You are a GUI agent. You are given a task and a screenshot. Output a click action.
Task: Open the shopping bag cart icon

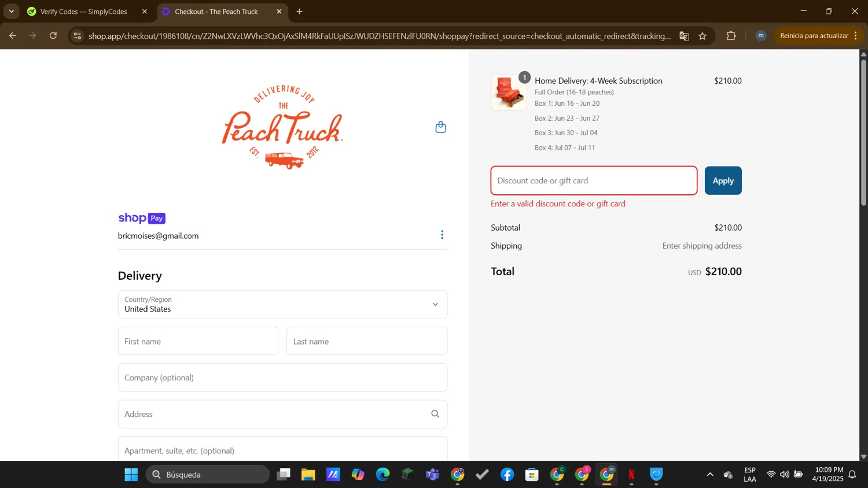pos(440,127)
